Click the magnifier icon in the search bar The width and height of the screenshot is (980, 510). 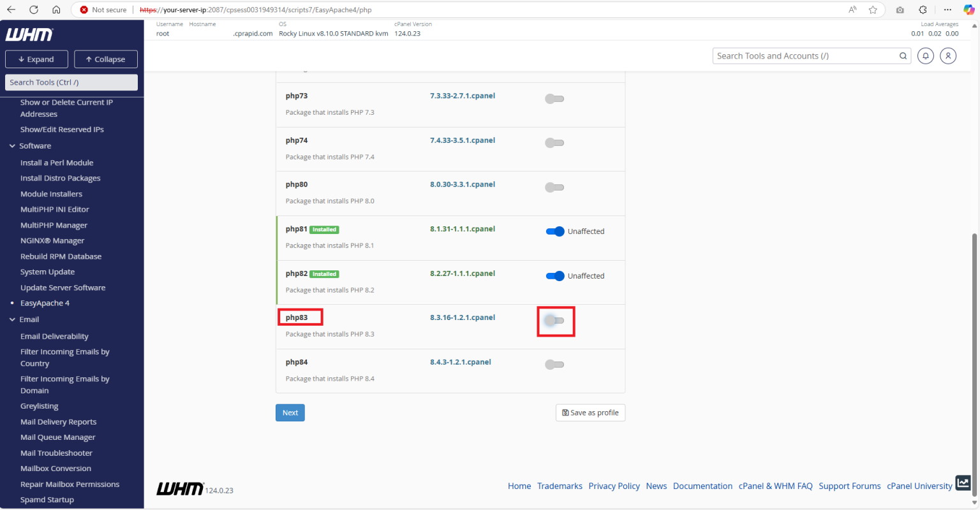point(903,55)
